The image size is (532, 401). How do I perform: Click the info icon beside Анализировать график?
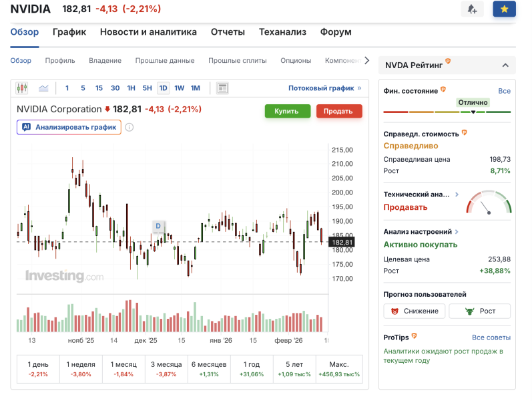[x=129, y=127]
